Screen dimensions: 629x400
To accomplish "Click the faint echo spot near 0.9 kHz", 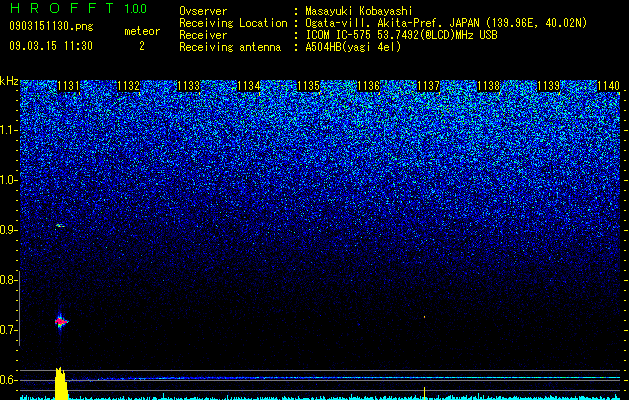I will pos(60,226).
